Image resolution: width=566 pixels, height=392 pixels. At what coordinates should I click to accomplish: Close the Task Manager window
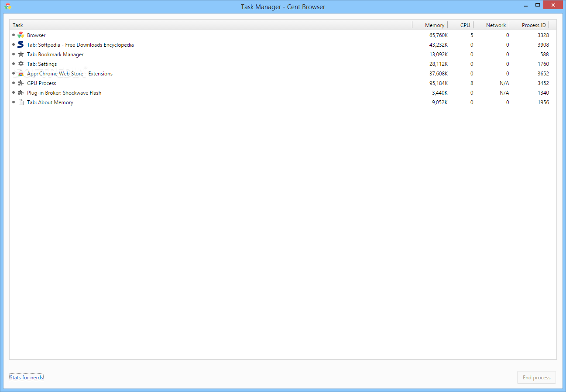(x=553, y=5)
